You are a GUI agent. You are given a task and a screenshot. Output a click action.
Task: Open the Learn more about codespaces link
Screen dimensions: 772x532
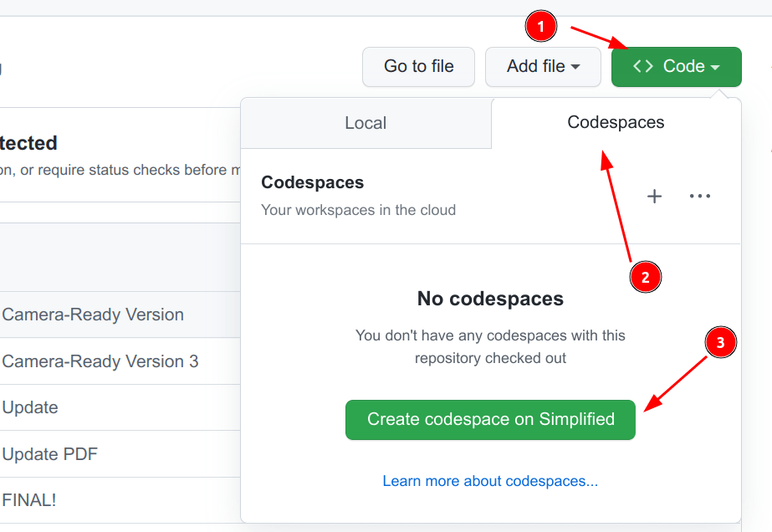[490, 481]
